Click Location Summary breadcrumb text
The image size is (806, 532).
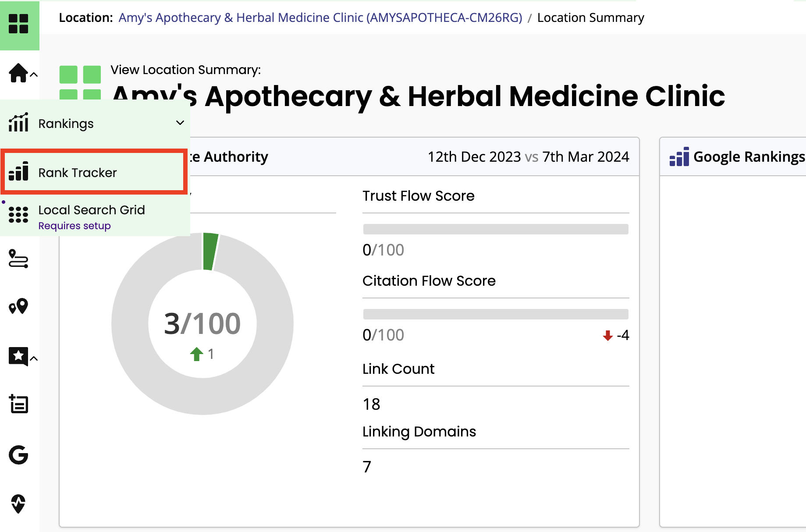point(590,18)
